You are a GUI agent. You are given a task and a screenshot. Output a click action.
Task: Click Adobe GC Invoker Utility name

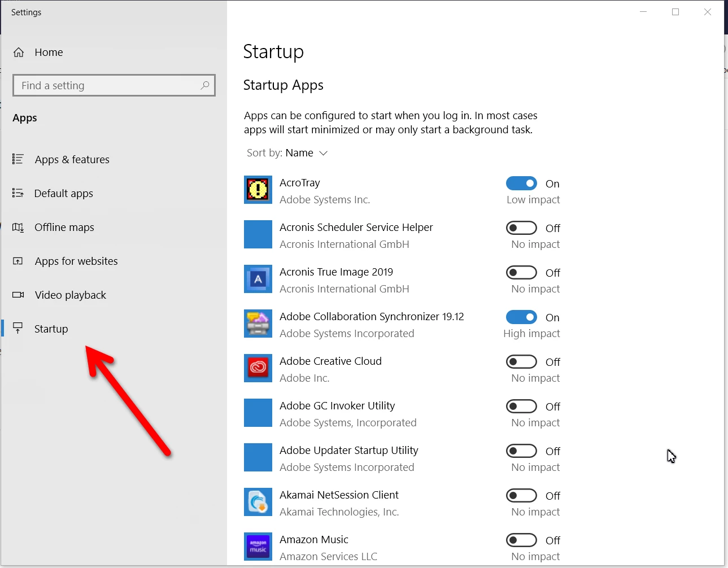coord(337,406)
